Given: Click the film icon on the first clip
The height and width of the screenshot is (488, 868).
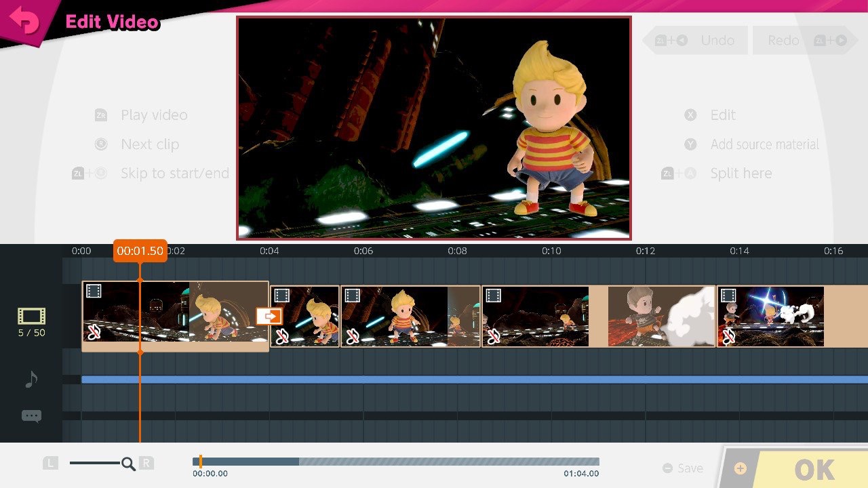Looking at the screenshot, I should coord(94,291).
